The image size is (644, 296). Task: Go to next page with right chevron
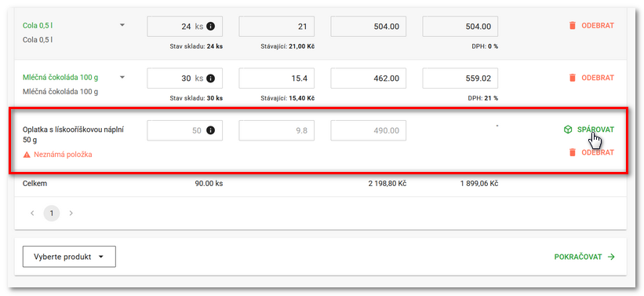tap(71, 214)
